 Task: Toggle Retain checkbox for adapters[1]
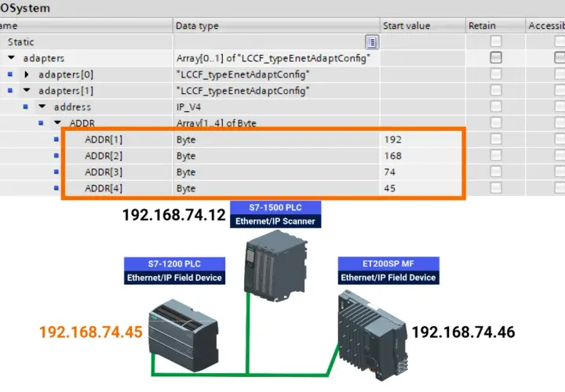point(496,90)
